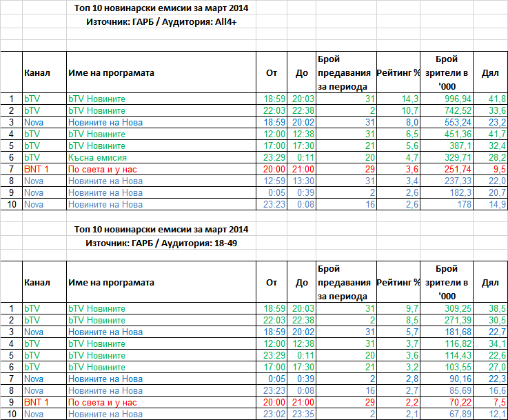Click viewers value 329,71
Viewport: 508px width, 420px height.
click(x=458, y=157)
